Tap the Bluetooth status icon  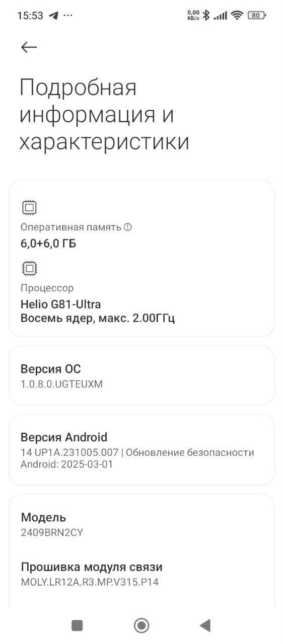click(x=205, y=15)
